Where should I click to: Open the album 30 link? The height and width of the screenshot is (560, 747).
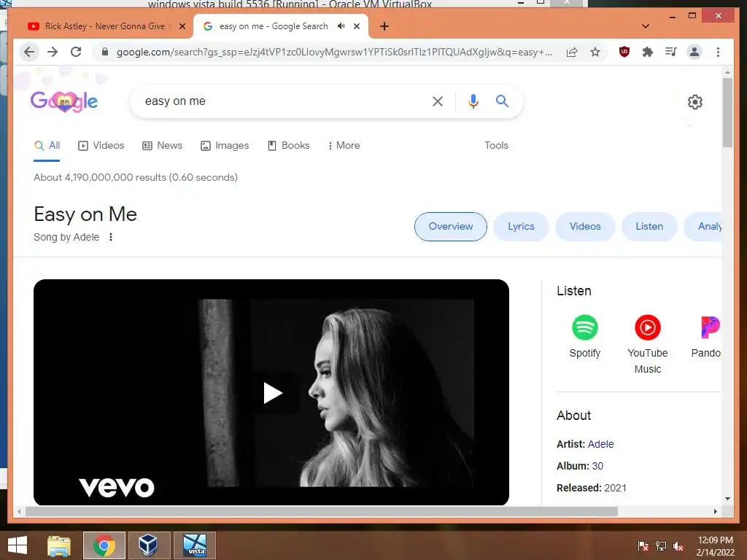(x=597, y=466)
